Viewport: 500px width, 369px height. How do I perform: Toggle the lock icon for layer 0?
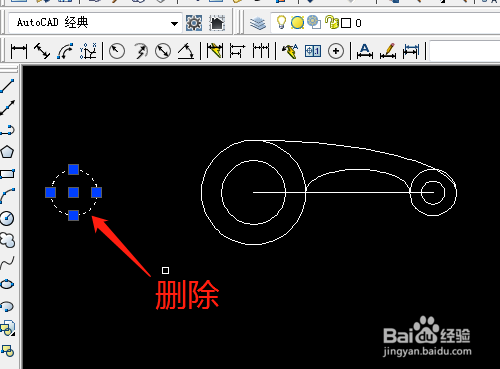coord(332,22)
